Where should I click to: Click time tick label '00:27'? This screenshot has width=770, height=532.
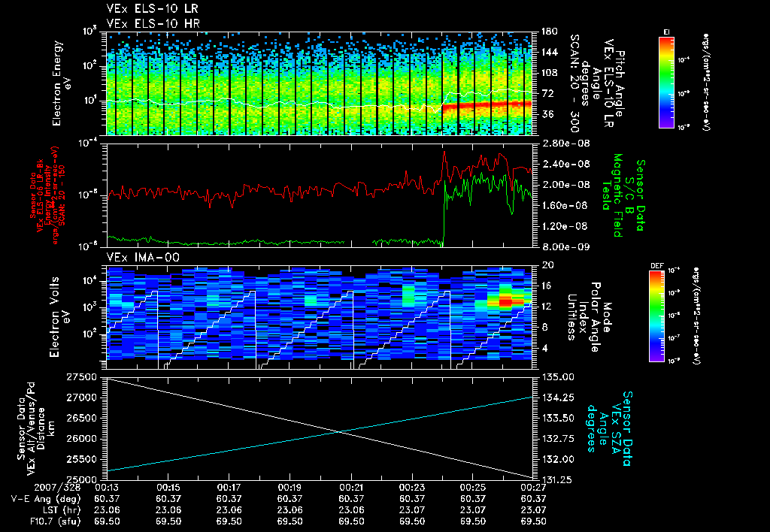click(x=534, y=488)
